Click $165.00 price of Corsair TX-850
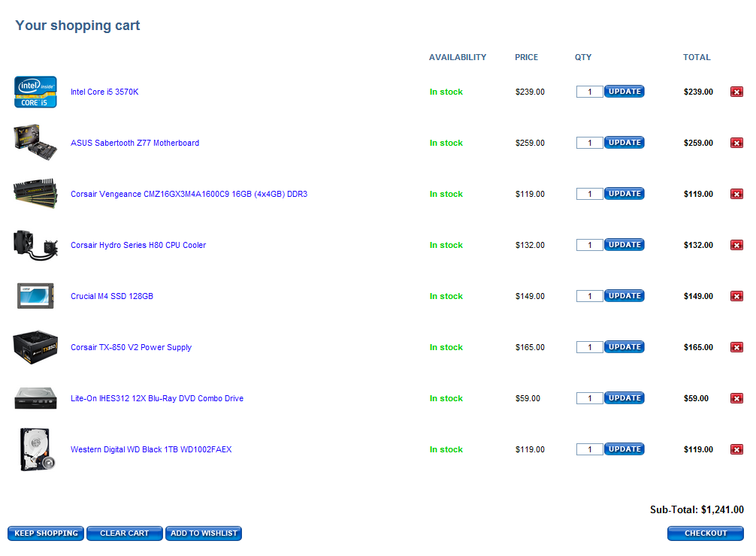 (530, 347)
